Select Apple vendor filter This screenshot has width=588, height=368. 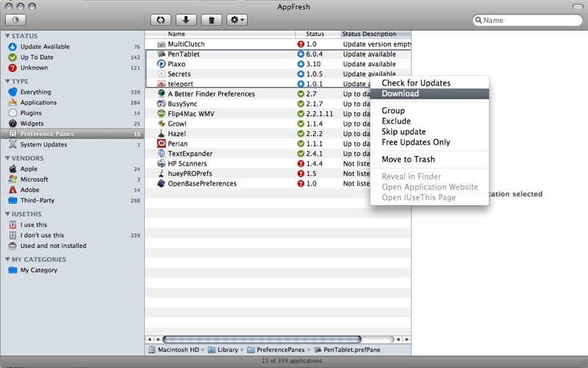pos(72,169)
